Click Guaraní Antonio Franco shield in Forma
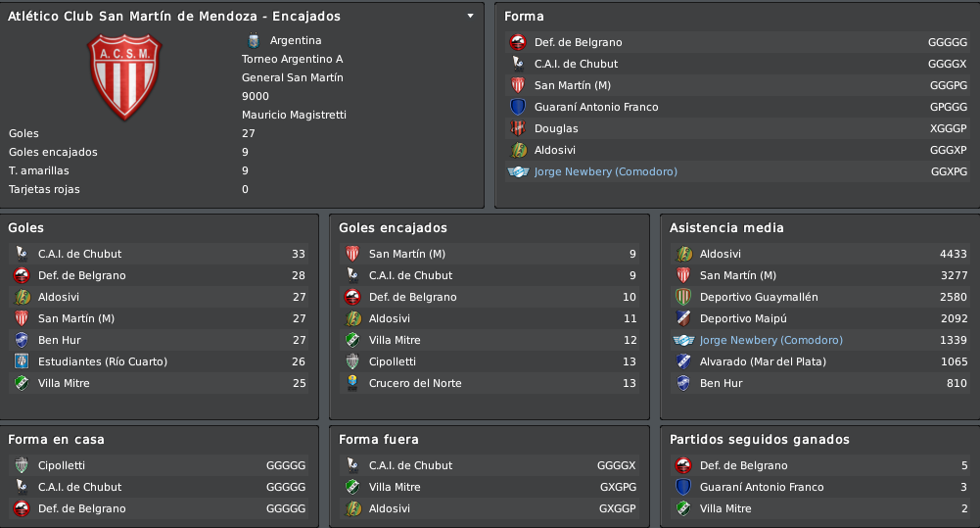Viewport: 980px width, 528px height. tap(518, 107)
